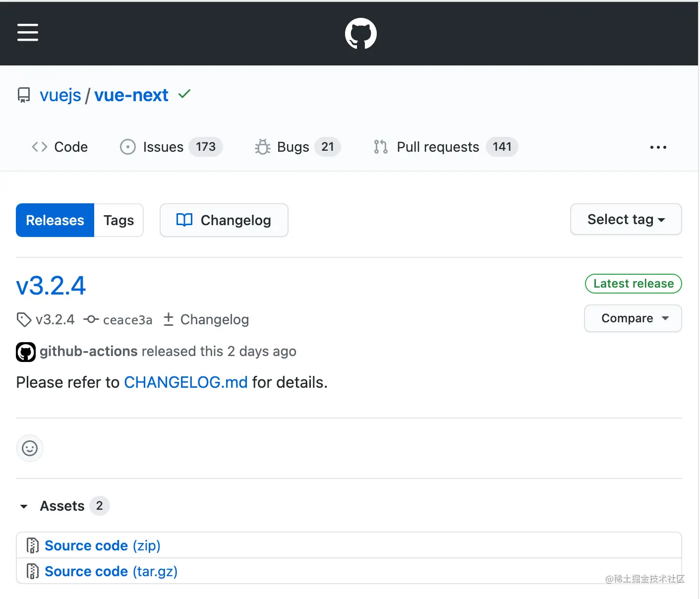Show more repository tabs via ellipsis

658,147
